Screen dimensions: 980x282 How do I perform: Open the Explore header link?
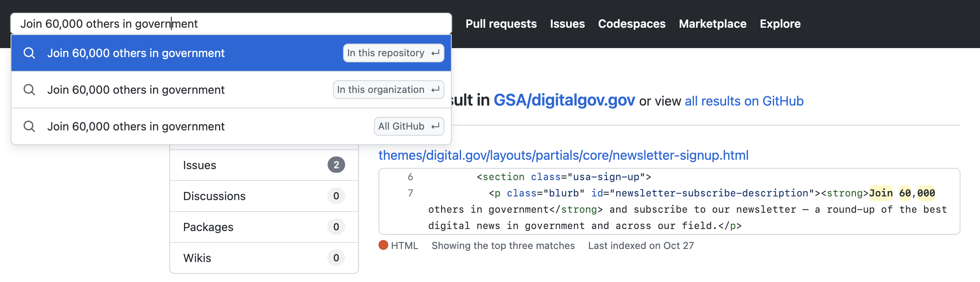coord(780,24)
